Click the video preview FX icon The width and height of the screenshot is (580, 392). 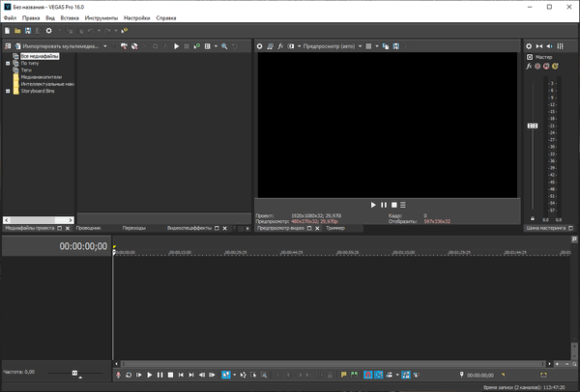click(x=281, y=45)
